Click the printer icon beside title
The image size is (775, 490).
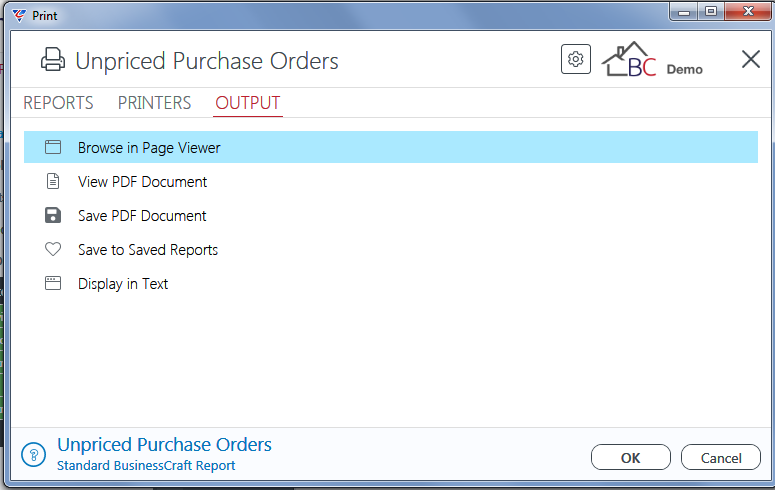[x=53, y=60]
